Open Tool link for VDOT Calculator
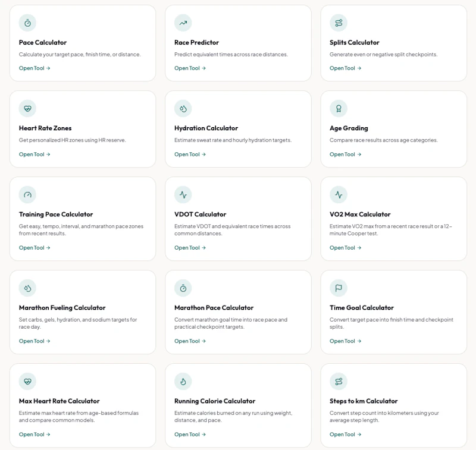This screenshot has height=450, width=476. pos(190,248)
